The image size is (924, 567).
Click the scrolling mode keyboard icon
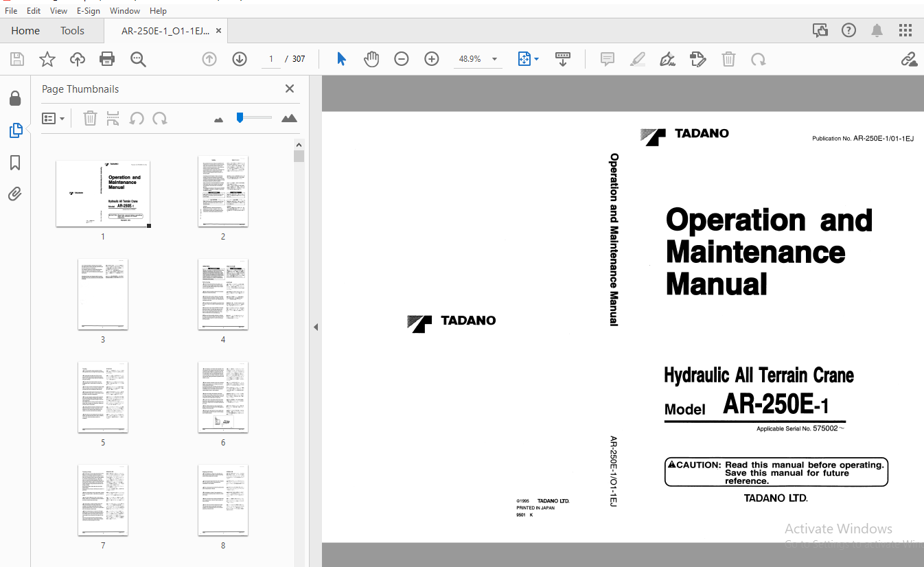(x=563, y=59)
